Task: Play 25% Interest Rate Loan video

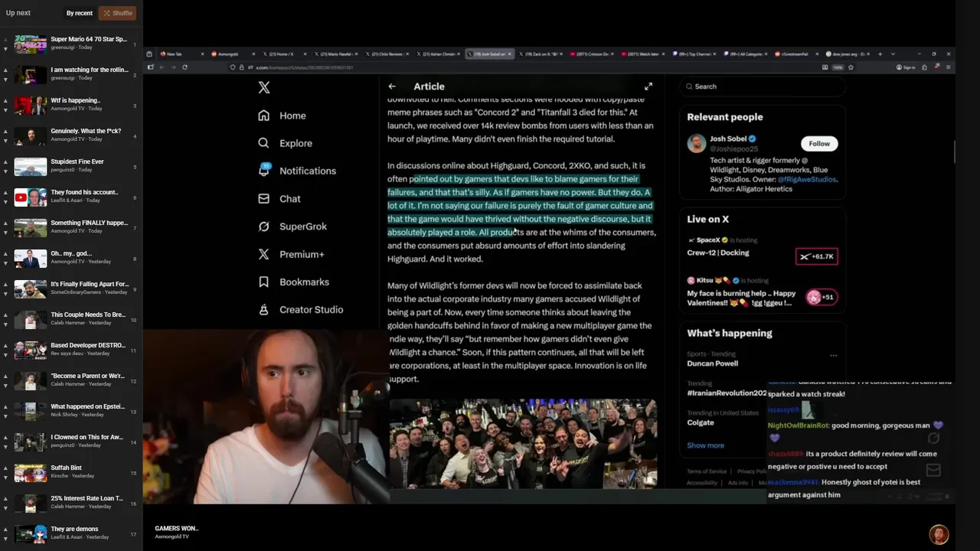Action: tap(70, 503)
